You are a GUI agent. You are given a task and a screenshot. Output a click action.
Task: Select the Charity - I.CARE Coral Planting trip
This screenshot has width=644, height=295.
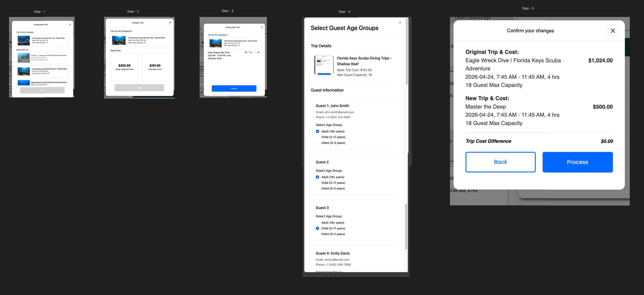pos(43,58)
